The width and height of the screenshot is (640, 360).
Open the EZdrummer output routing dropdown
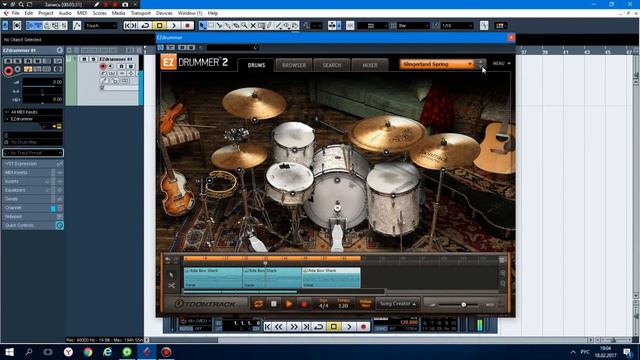[x=33, y=119]
